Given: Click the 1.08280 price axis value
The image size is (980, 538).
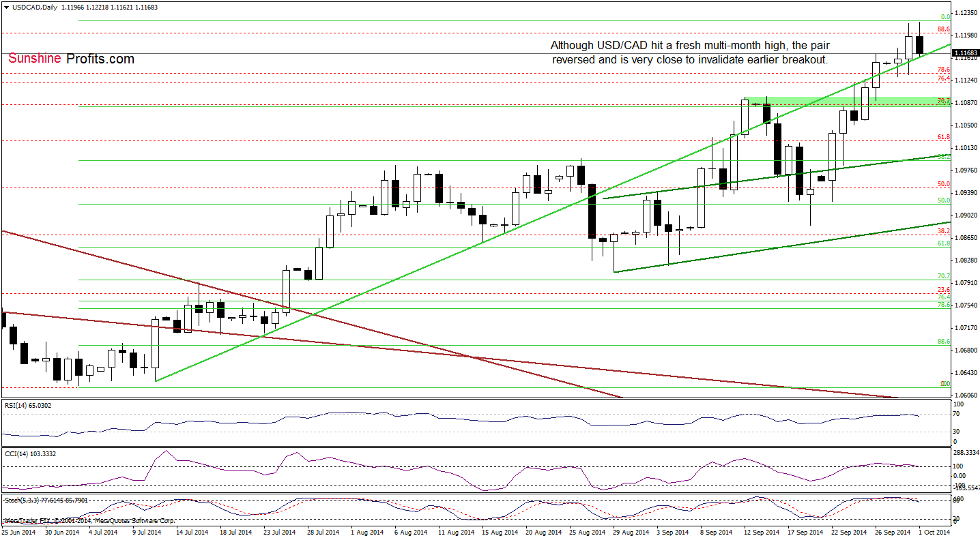Looking at the screenshot, I should point(966,260).
